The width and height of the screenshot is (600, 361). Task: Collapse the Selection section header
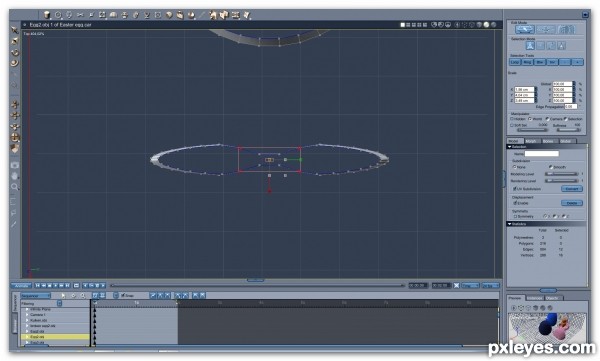click(546, 147)
